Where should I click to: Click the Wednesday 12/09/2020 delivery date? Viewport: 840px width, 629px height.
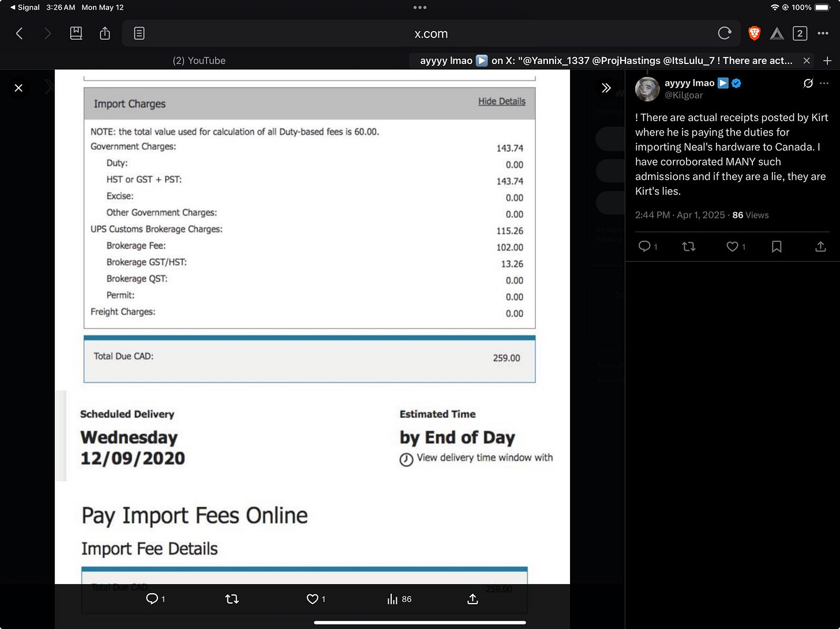pyautogui.click(x=133, y=448)
